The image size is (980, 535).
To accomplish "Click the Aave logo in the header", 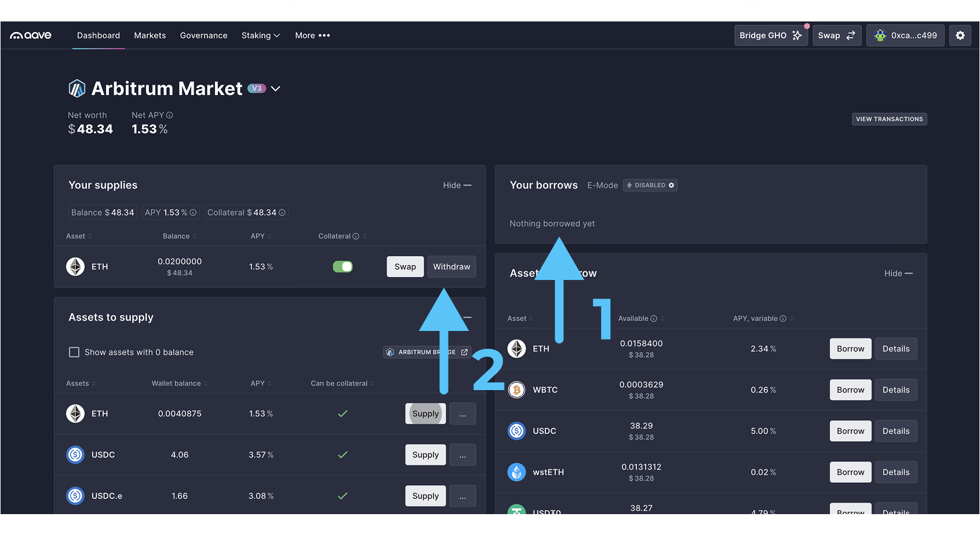I will pyautogui.click(x=31, y=35).
